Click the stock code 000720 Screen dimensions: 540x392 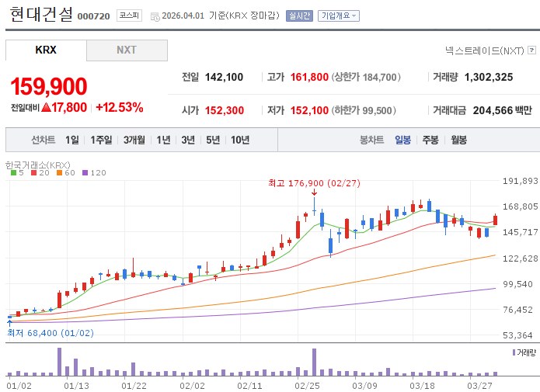point(94,16)
